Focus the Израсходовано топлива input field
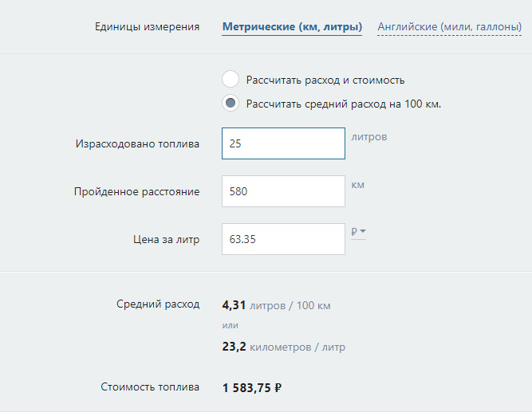This screenshot has height=412, width=532. coord(283,144)
